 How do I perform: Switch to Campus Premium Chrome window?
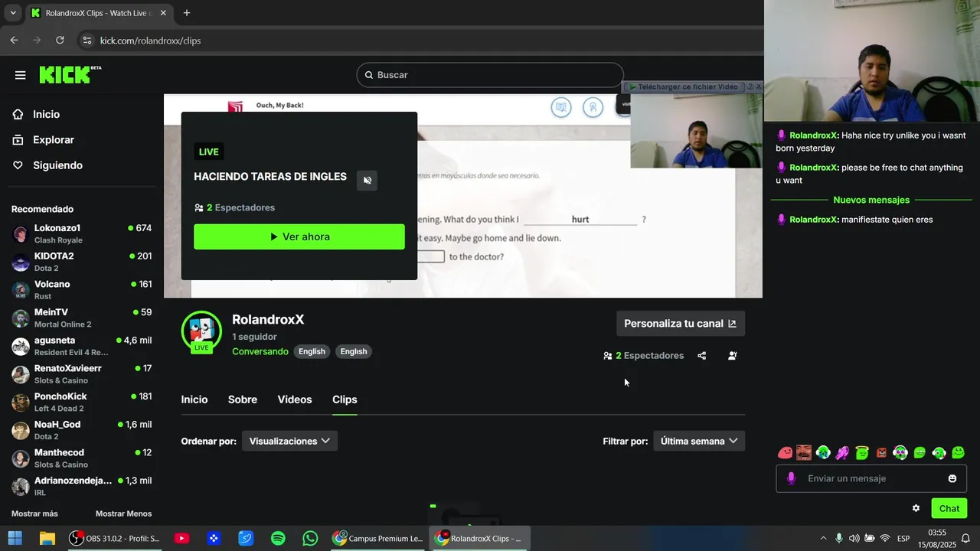pyautogui.click(x=377, y=539)
